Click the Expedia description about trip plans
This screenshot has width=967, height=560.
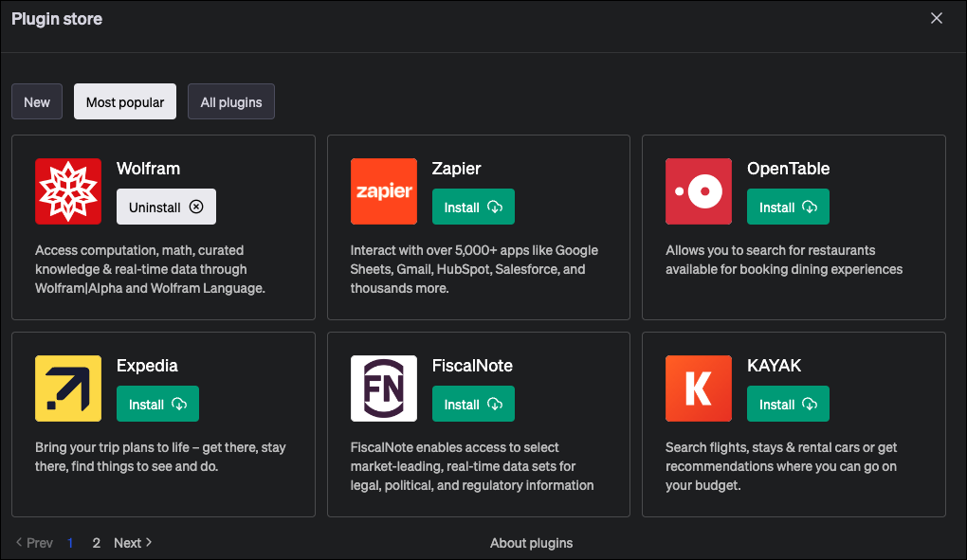[160, 457]
